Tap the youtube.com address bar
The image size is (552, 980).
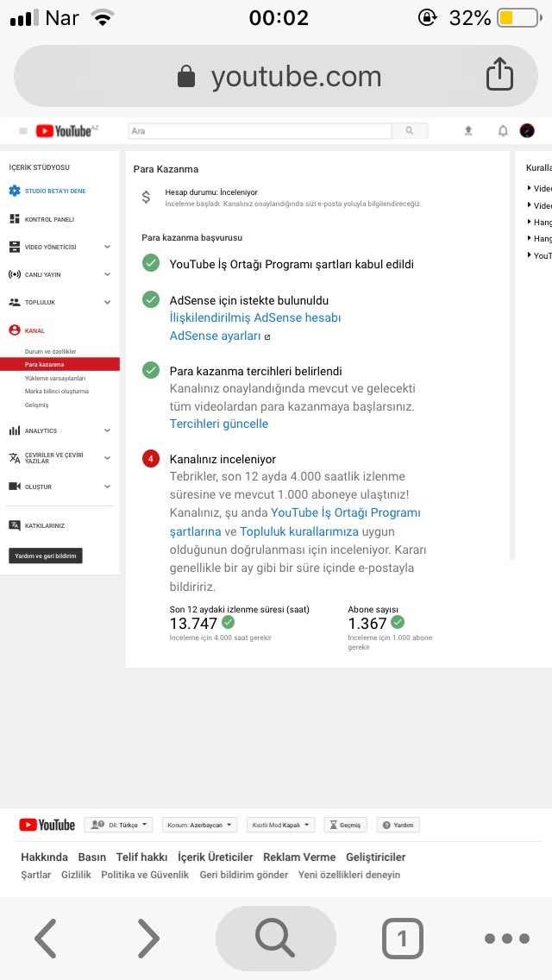click(x=276, y=76)
